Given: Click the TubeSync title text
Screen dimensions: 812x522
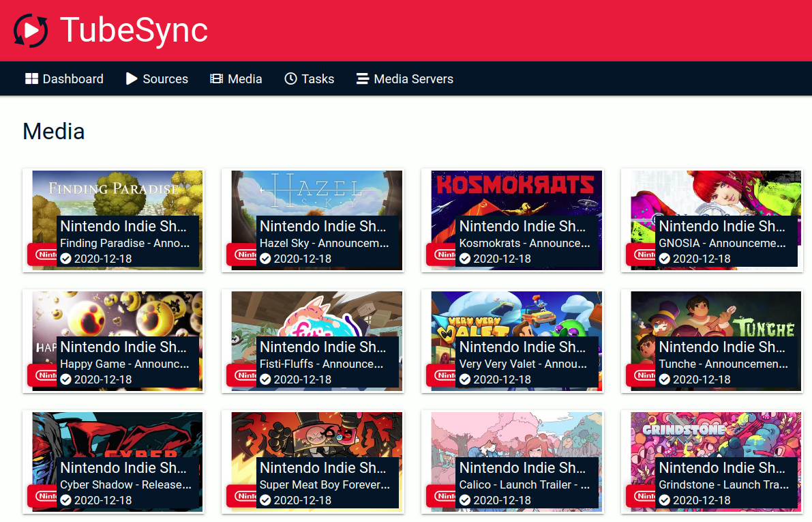Looking at the screenshot, I should coord(134,30).
